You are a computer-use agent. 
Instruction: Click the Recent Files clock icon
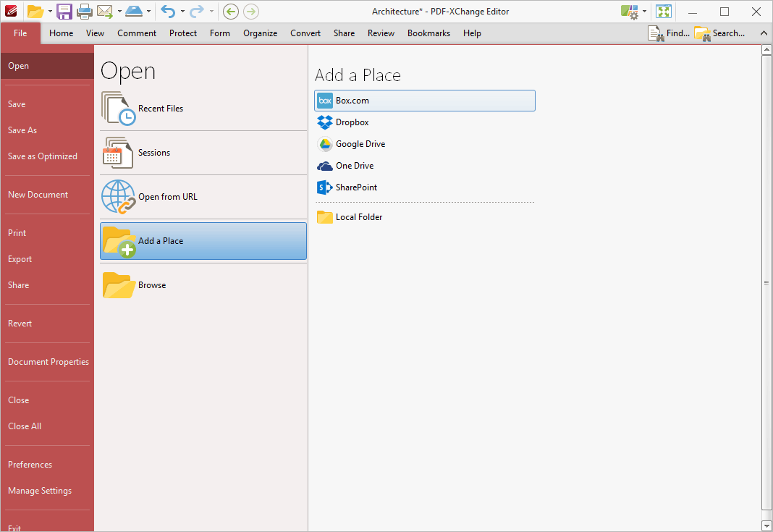coord(118,109)
